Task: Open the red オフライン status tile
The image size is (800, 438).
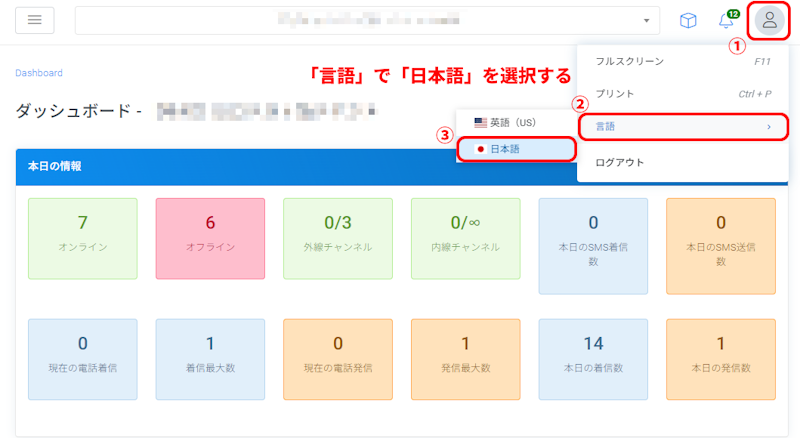Action: pos(210,238)
